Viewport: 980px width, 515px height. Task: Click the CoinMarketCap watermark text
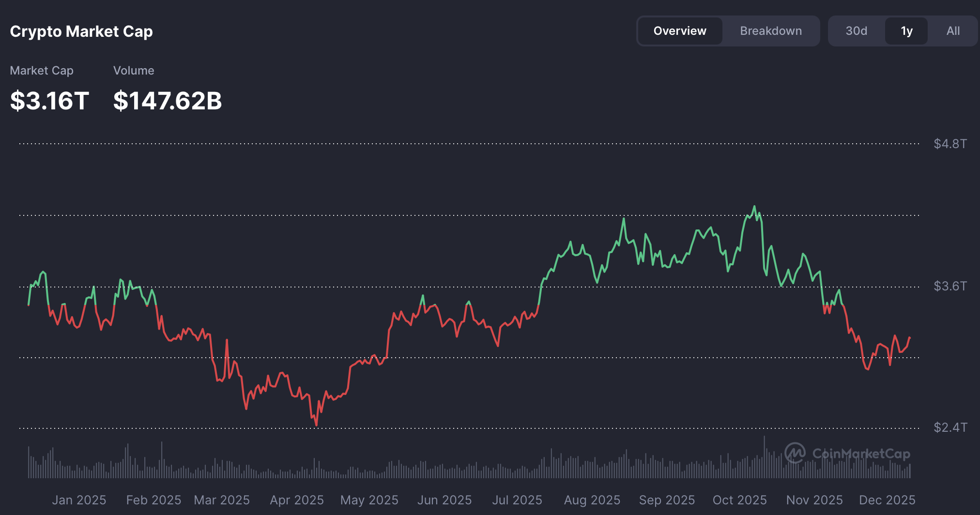point(862,454)
